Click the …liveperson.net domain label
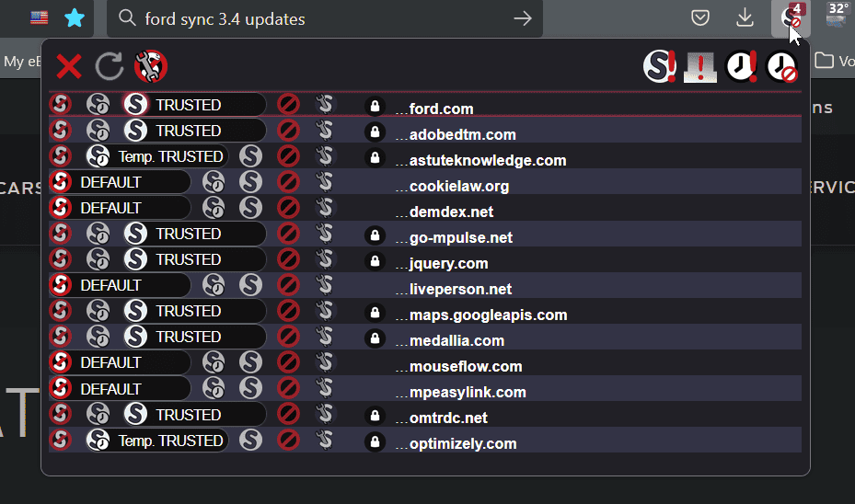 click(x=454, y=289)
